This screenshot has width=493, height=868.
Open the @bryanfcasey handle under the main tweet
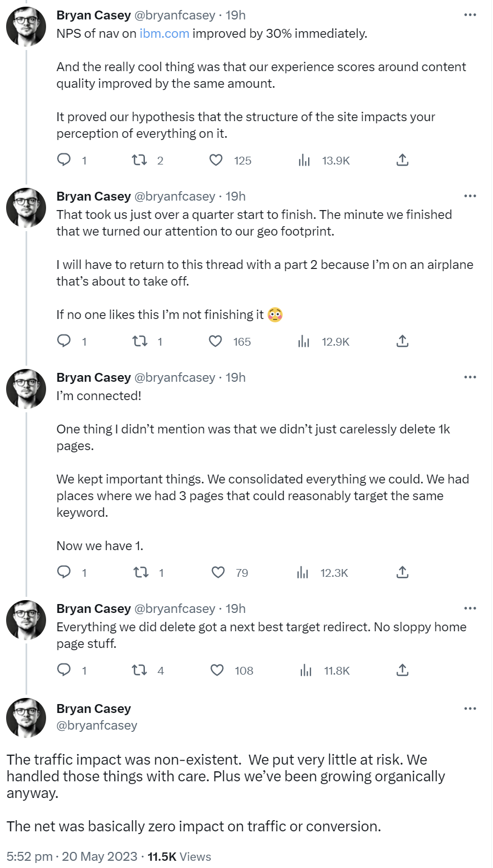[x=97, y=725]
